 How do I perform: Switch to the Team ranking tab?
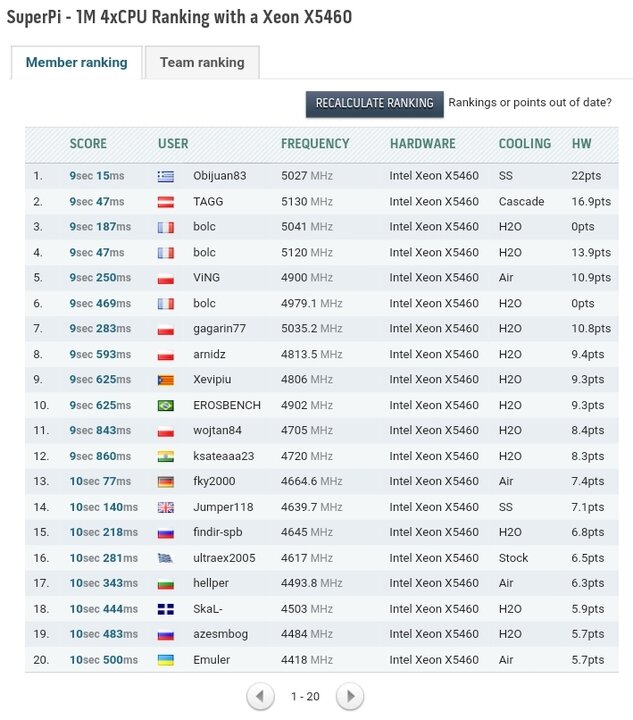click(x=202, y=62)
